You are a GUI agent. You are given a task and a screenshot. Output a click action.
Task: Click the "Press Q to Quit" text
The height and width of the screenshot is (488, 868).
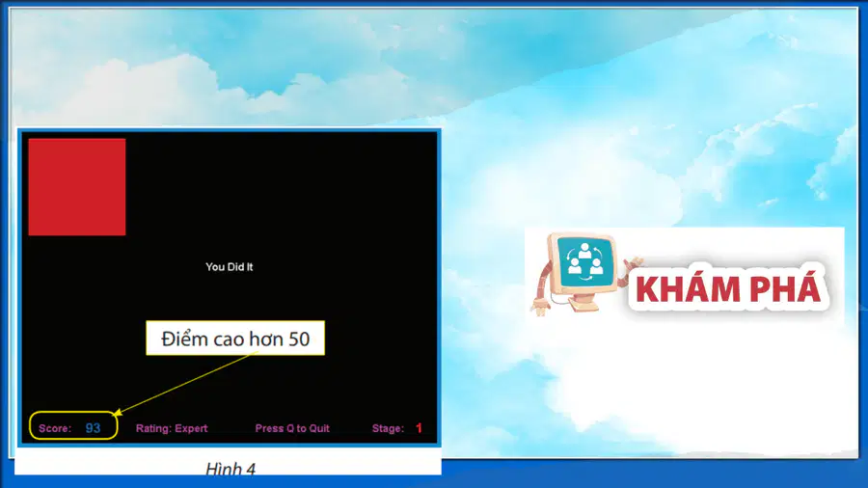[x=292, y=428]
